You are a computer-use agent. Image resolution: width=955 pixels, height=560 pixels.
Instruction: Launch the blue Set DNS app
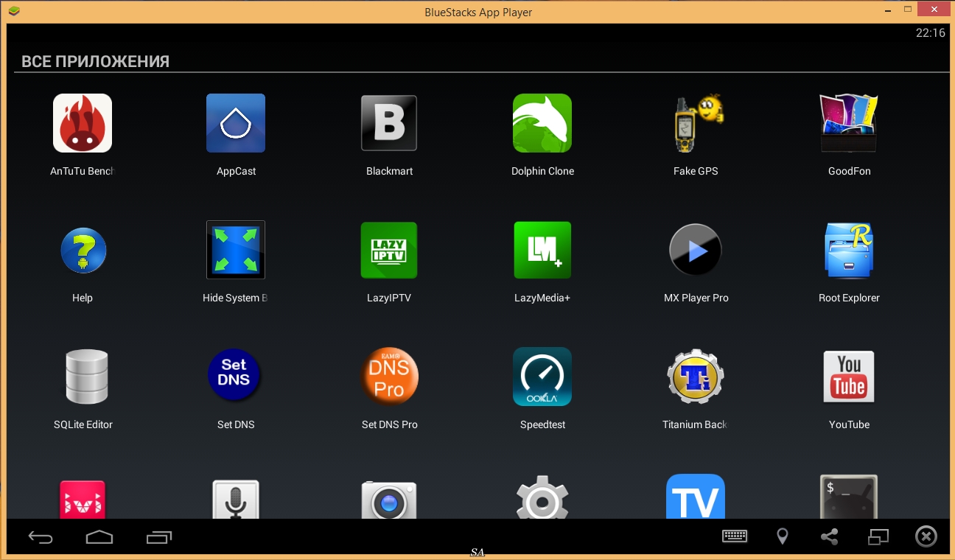coord(234,377)
